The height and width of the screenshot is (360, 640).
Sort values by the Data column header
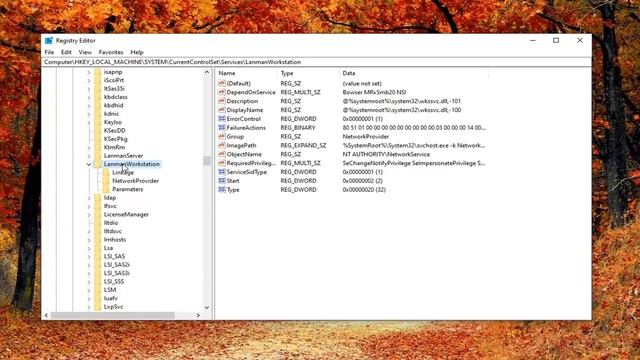point(413,73)
